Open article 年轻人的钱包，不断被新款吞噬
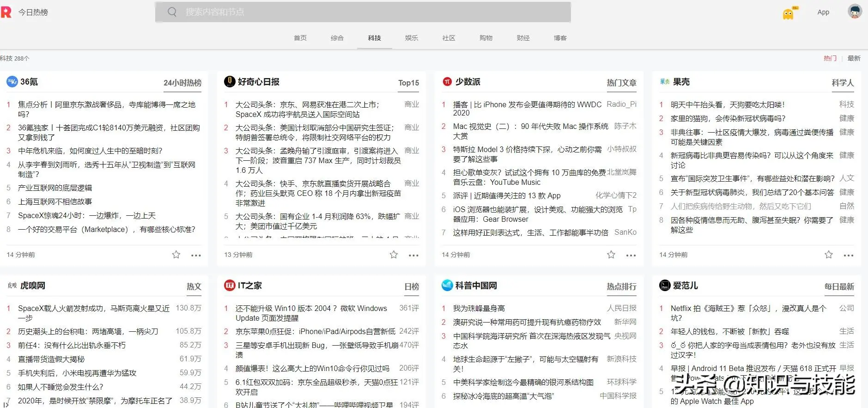 click(730, 332)
